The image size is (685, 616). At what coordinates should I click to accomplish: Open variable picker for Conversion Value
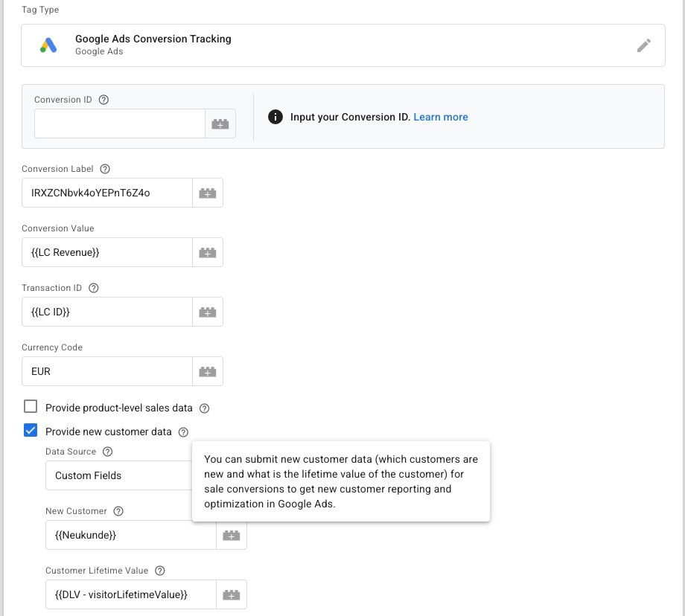[x=208, y=252]
